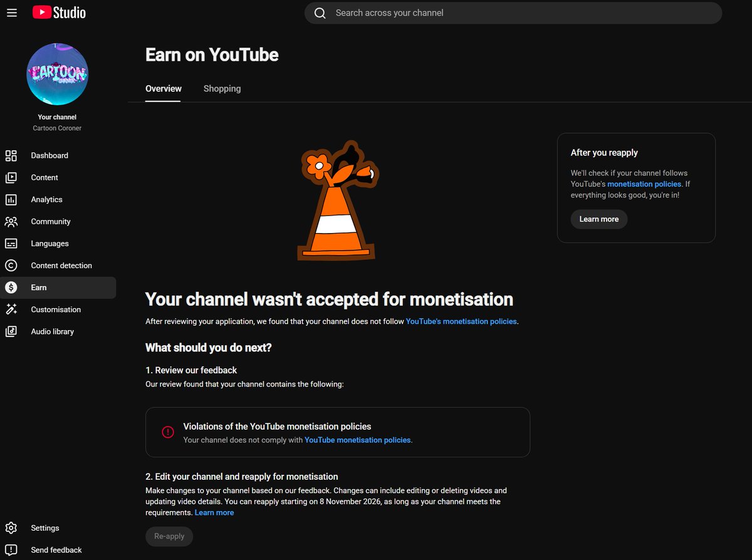The image size is (752, 560).
Task: Click the 'What should you do next?' heading
Action: [x=209, y=348]
